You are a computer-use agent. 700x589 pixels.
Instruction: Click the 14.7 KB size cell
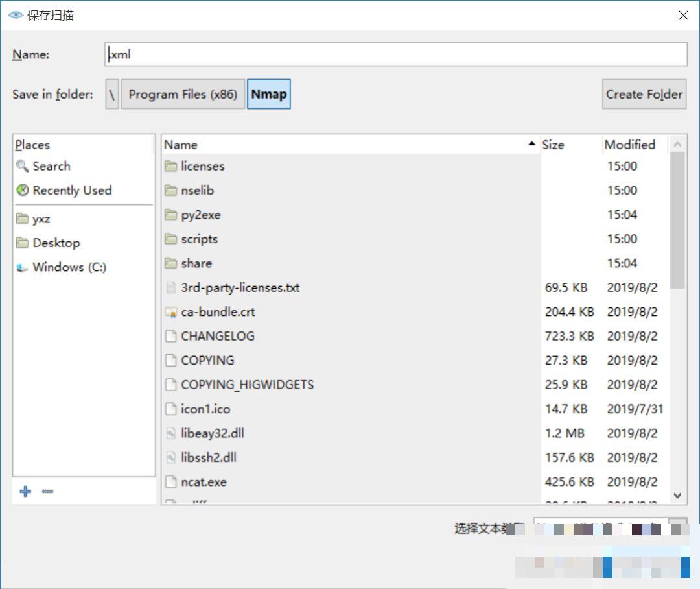[566, 409]
